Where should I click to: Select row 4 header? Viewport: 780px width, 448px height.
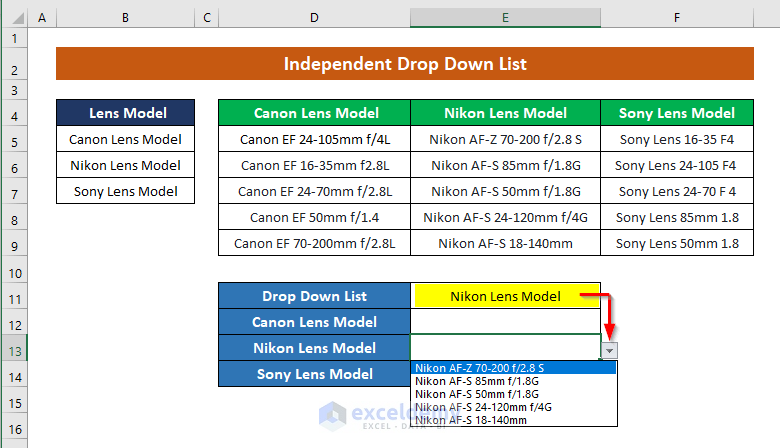tap(14, 112)
